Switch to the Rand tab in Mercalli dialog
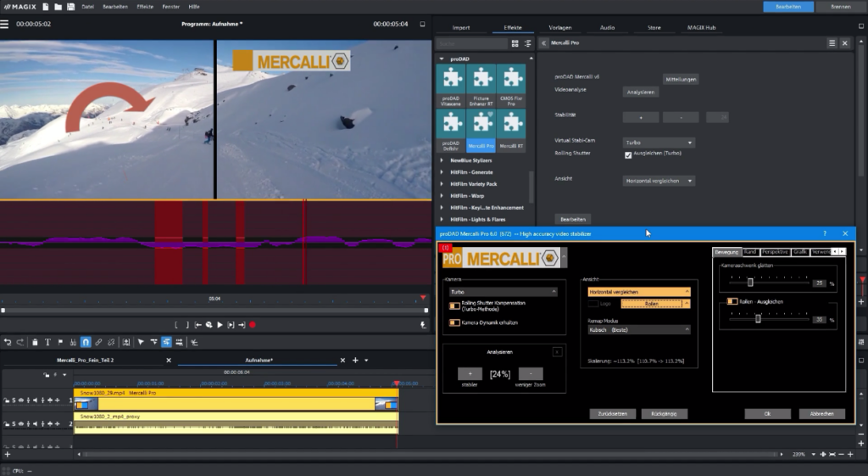The width and height of the screenshot is (868, 476). pos(750,252)
